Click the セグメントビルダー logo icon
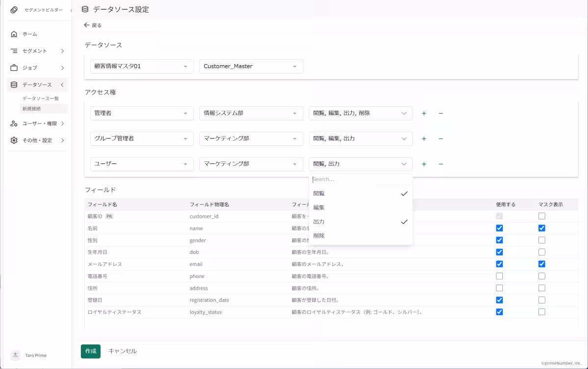Screen dimensions: 588x369 click(13, 9)
